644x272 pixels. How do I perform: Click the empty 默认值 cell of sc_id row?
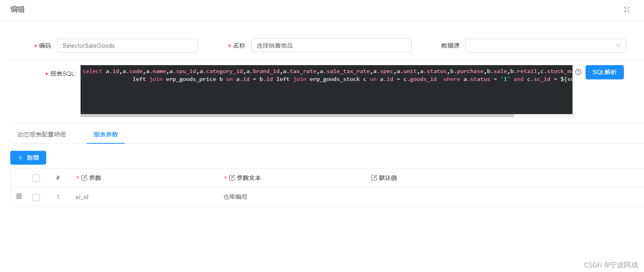click(505, 197)
